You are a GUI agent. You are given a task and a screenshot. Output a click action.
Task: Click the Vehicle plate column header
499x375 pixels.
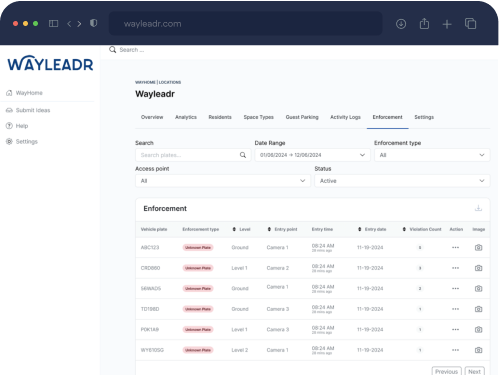[154, 229]
